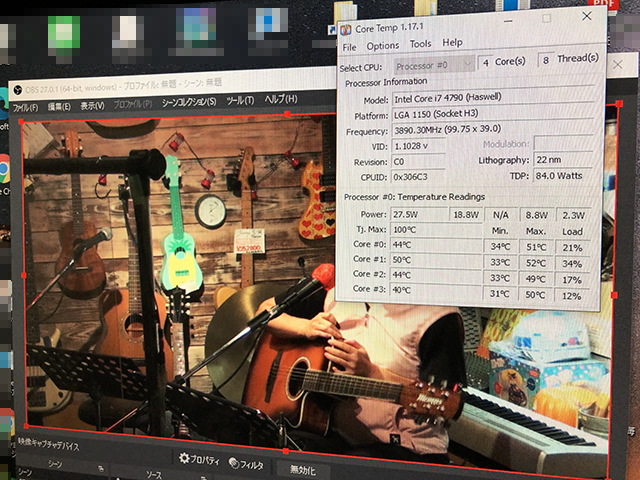Screen dimensions: 640x480
Task: Pop out the シーン dock via its icon
Action: pos(100,468)
